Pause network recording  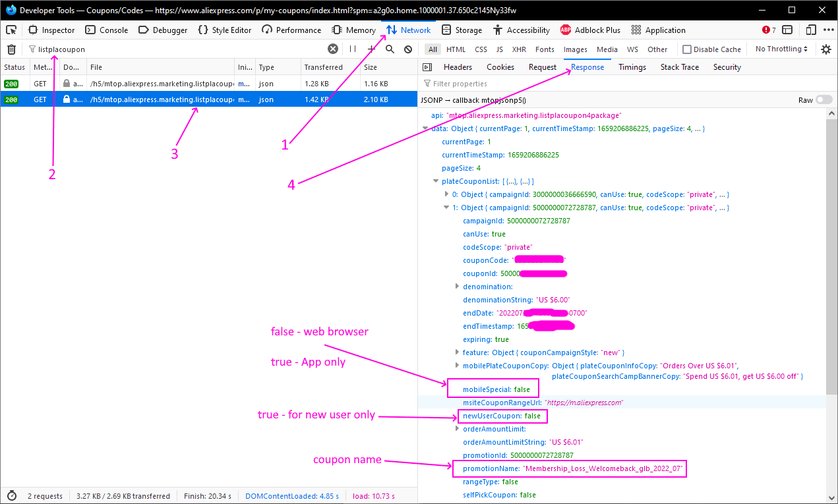pyautogui.click(x=353, y=49)
